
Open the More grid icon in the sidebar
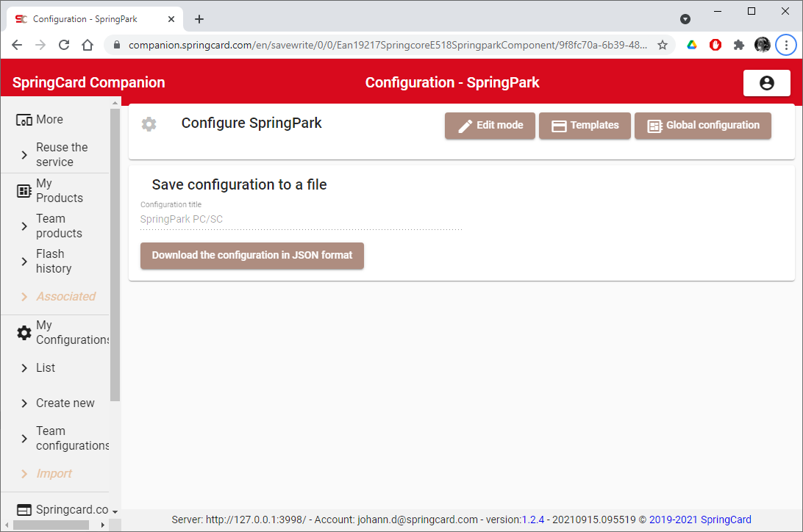click(x=24, y=118)
